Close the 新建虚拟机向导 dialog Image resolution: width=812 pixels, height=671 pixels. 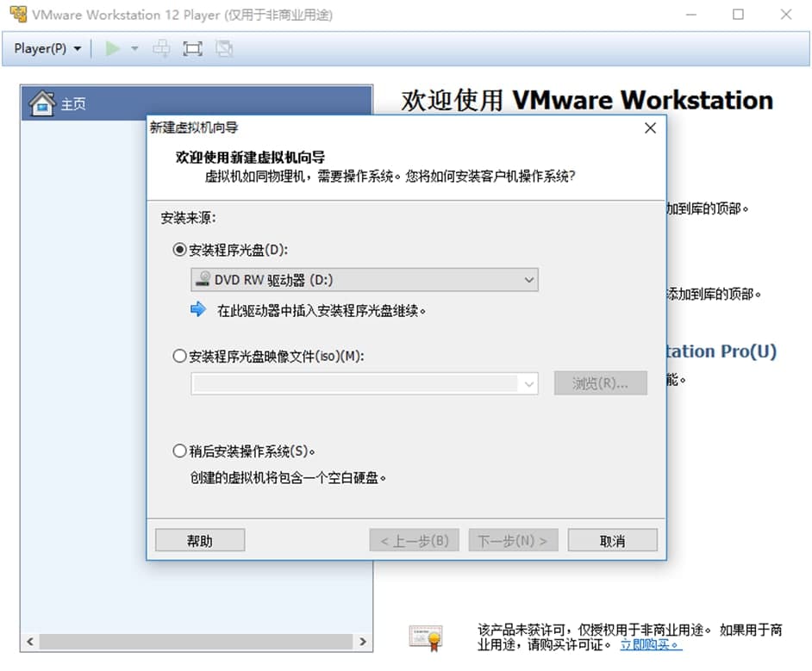tap(650, 127)
